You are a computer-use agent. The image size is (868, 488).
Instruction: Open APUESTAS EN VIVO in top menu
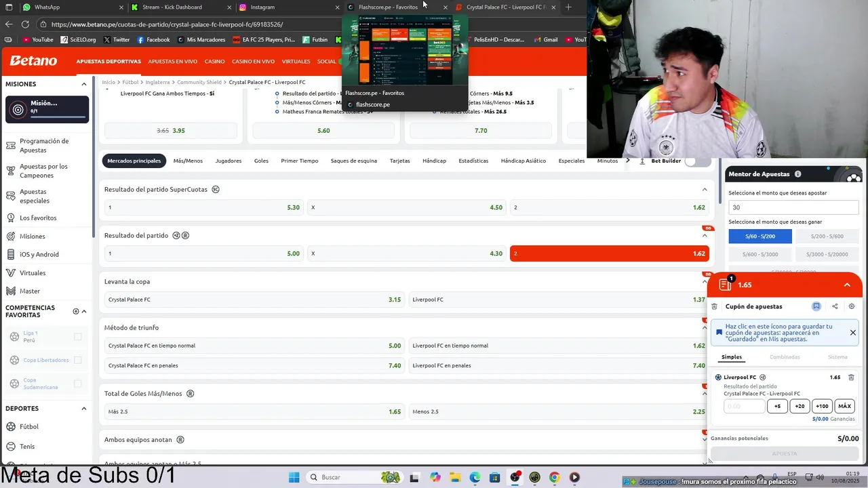point(173,61)
